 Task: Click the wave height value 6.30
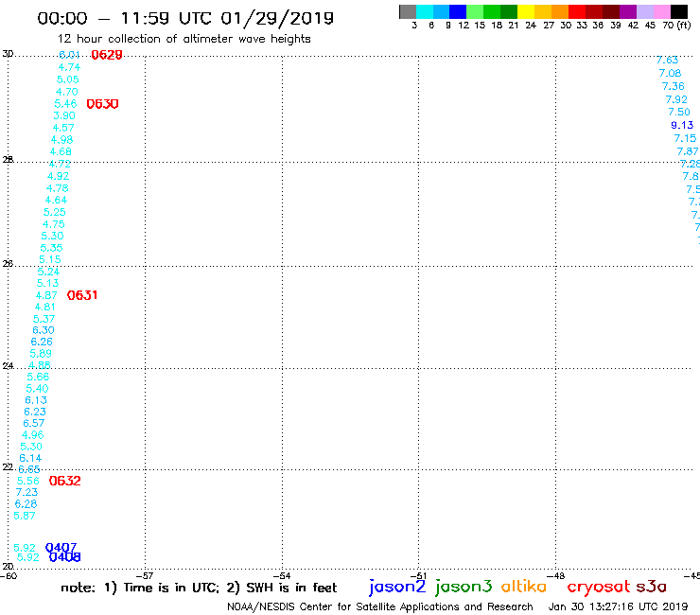coord(44,330)
